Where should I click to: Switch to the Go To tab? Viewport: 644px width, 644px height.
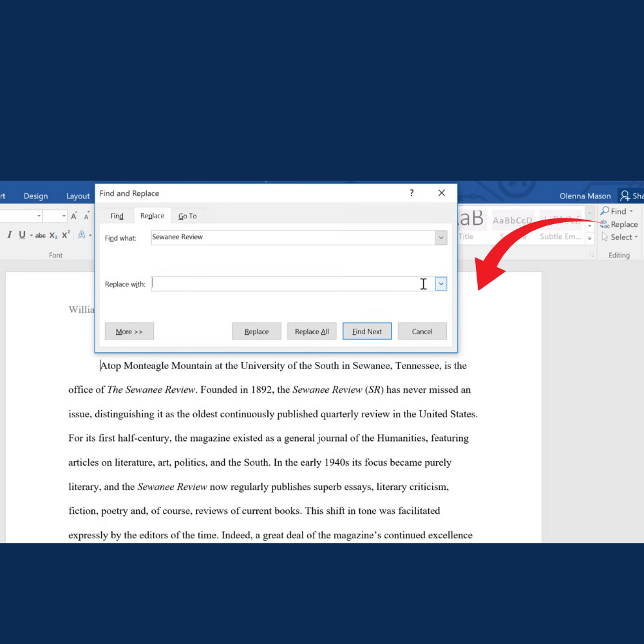click(x=187, y=216)
